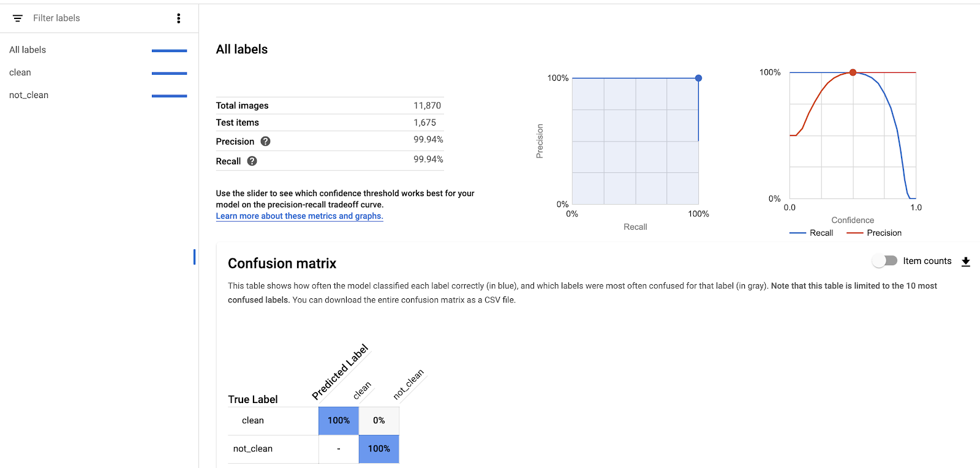Click the blue point on precision-recall curve

(x=698, y=78)
